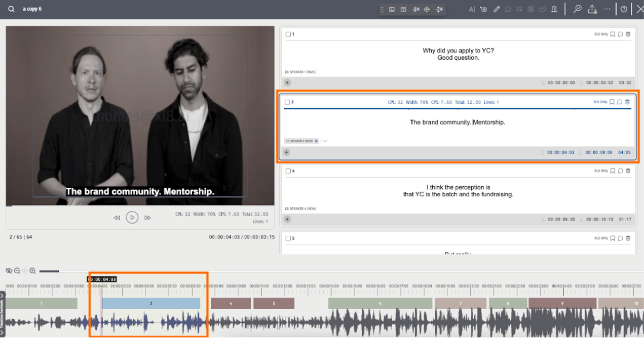644x338 pixels.
Task: Toggle XL8 Only on subtitle 2
Action: pos(600,102)
